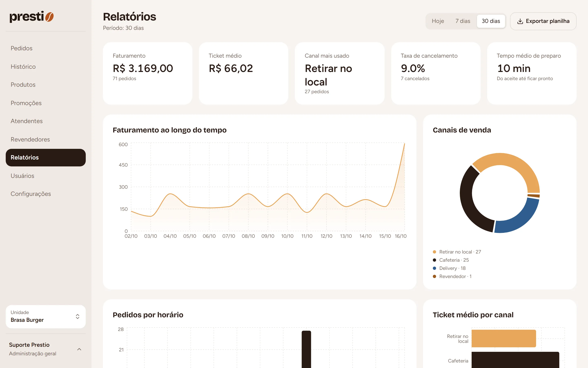Click the Retirar no local bar in Ticket médio por canal
The width and height of the screenshot is (588, 368).
[503, 339]
